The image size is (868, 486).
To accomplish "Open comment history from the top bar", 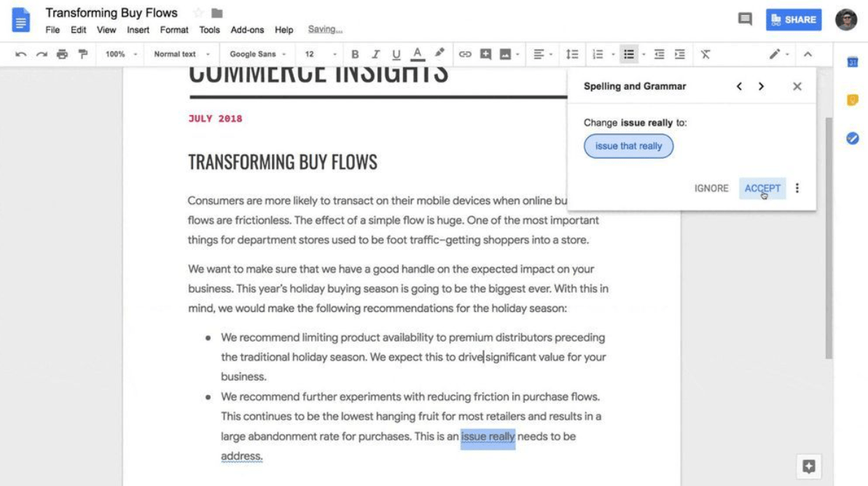I will pyautogui.click(x=744, y=19).
